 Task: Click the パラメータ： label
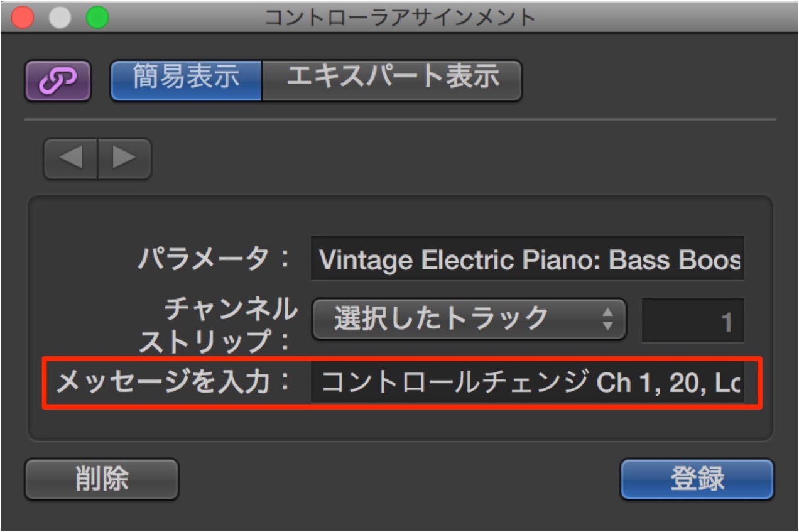point(215,258)
